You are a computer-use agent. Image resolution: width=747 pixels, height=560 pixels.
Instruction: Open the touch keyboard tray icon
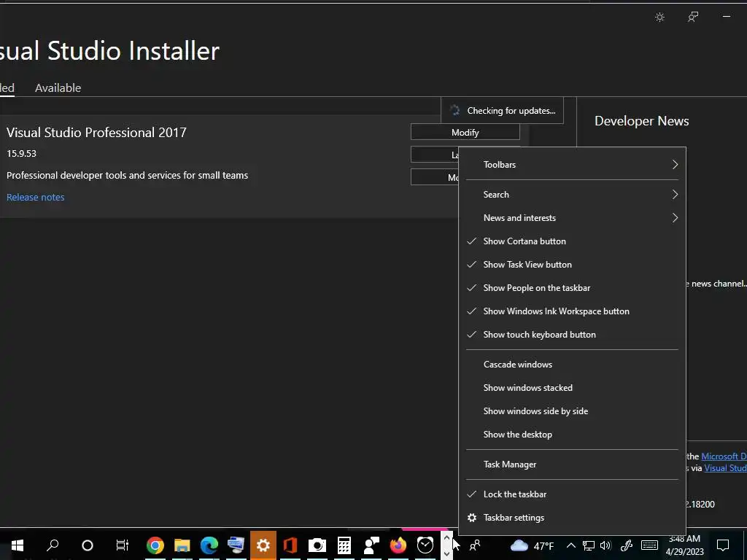(649, 545)
